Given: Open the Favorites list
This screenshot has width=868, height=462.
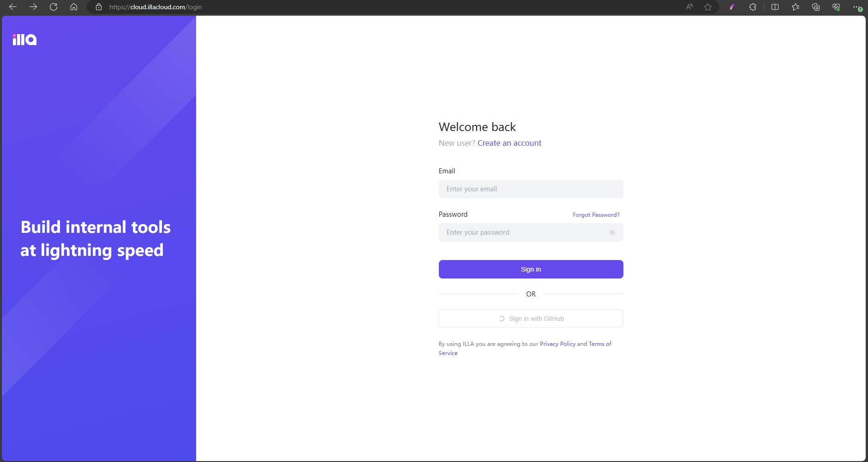Looking at the screenshot, I should (x=795, y=7).
